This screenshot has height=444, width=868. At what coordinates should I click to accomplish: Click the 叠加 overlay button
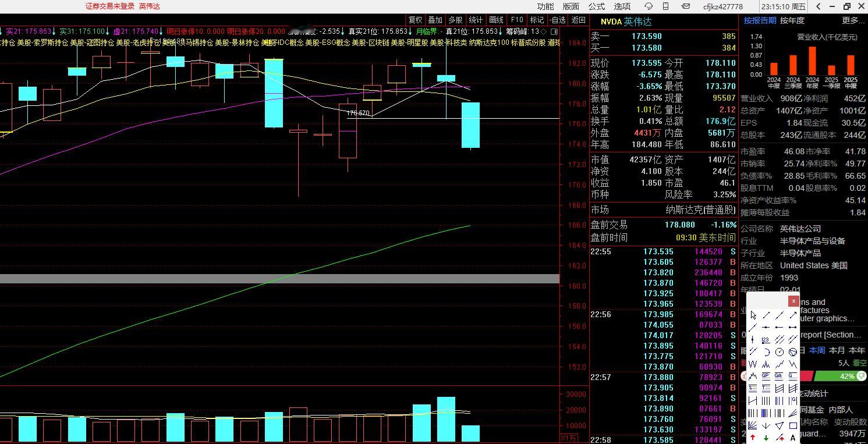(x=435, y=20)
